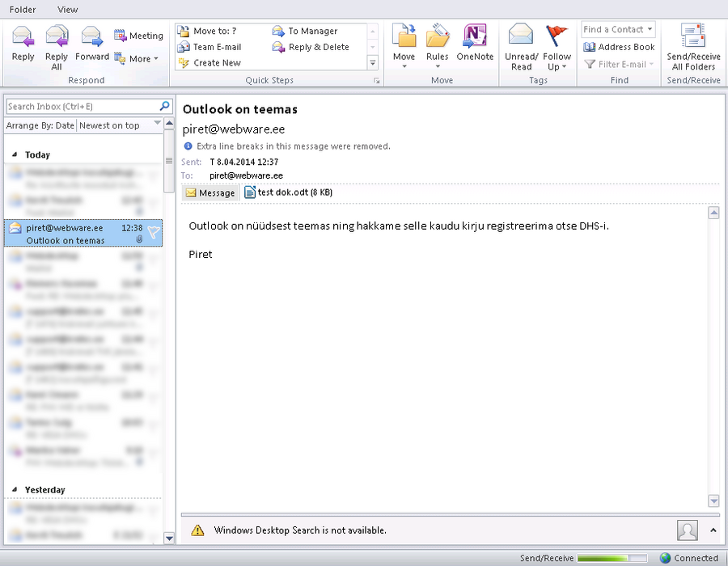728x566 pixels.
Task: Expand the Quick Steps gallery
Action: [372, 62]
